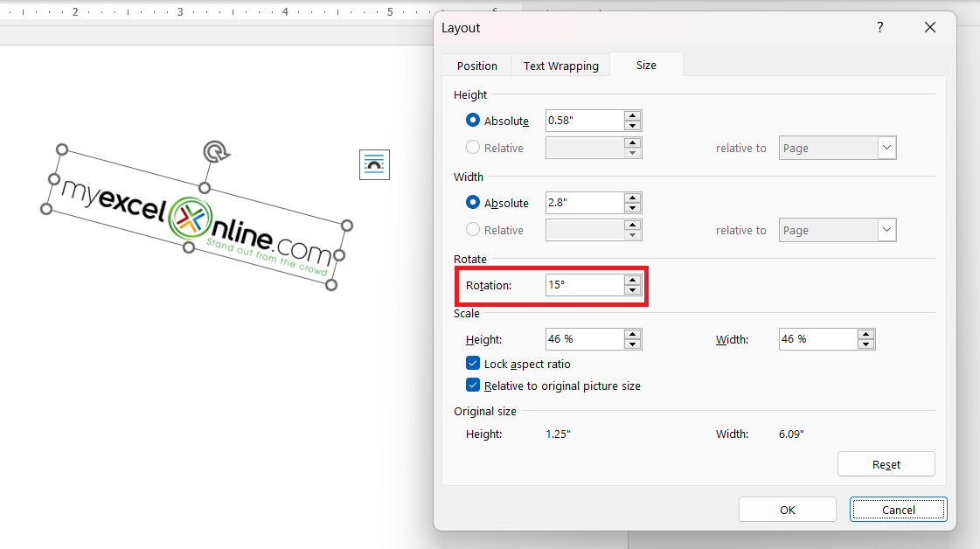The width and height of the screenshot is (980, 549).
Task: Click the top-right corner sizing handle of logo
Action: pos(347,225)
